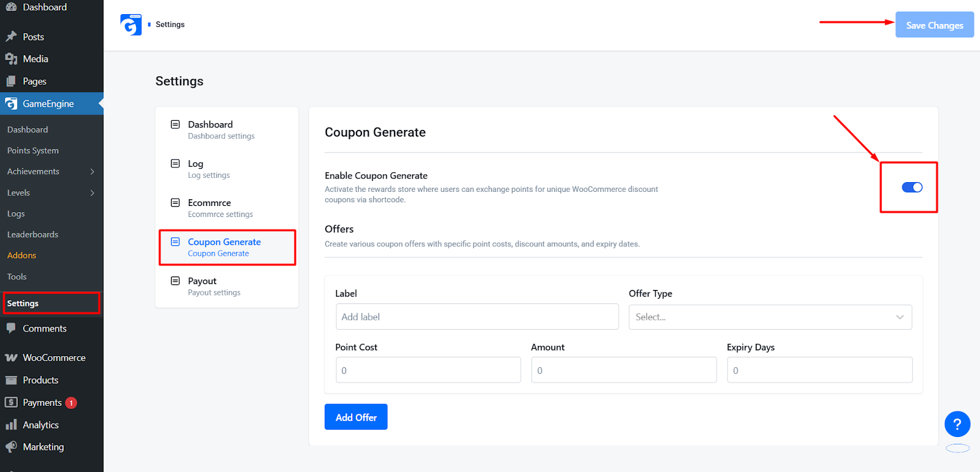
Task: Open the Media menu item
Action: point(51,59)
